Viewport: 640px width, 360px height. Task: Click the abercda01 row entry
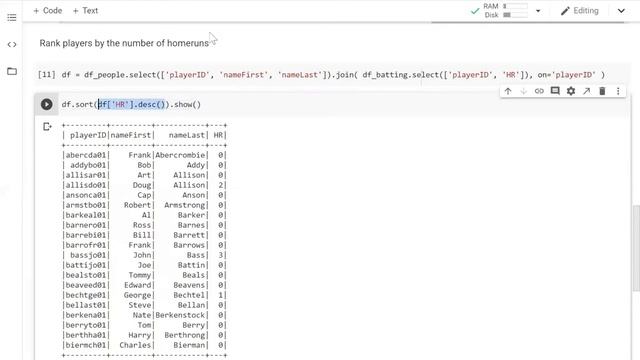pos(86,155)
